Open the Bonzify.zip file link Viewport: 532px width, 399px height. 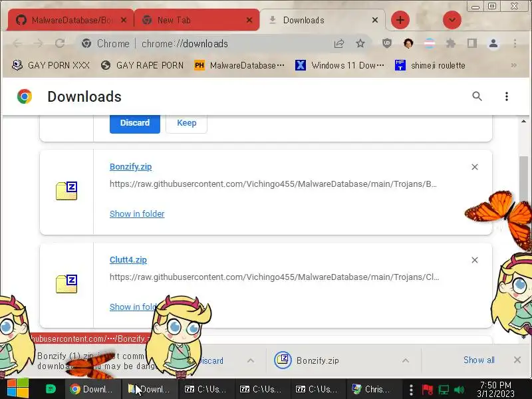[x=130, y=167]
